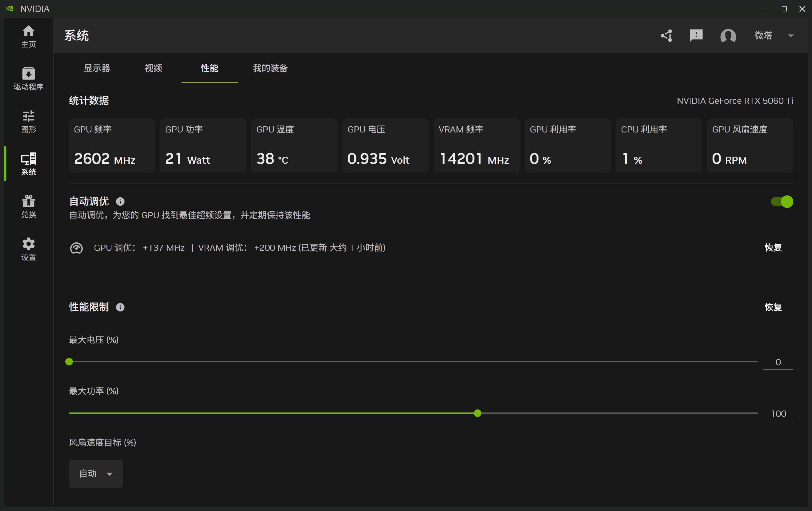Click the user avatar icon
The image size is (812, 511).
(728, 35)
